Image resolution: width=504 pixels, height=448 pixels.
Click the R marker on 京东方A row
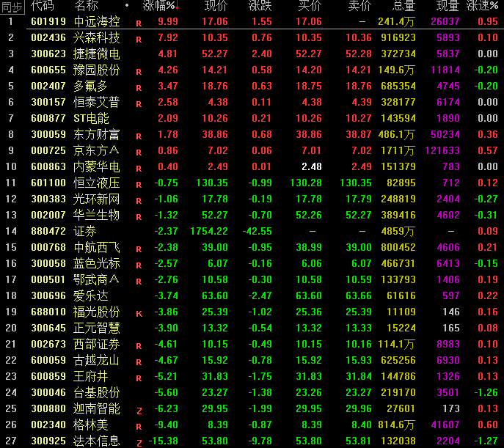139,153
